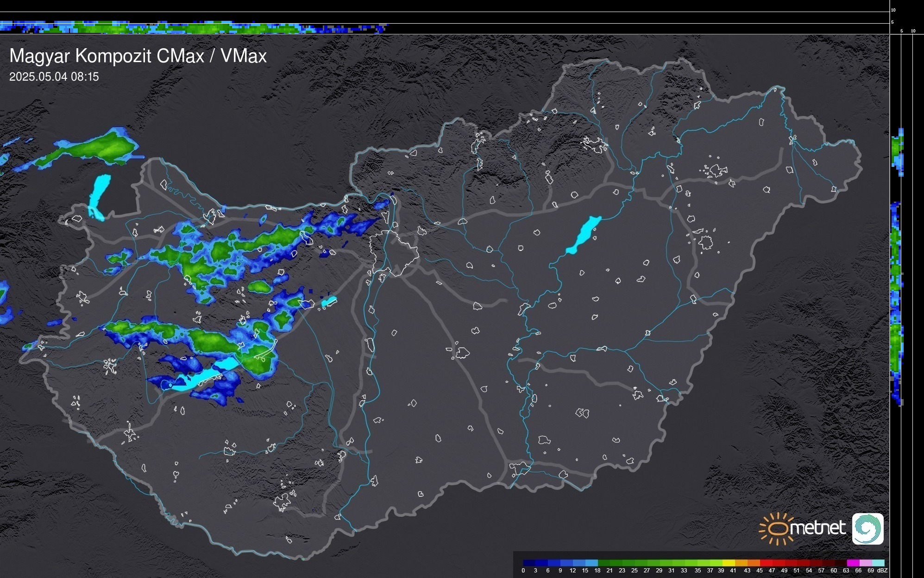This screenshot has width=924, height=578.
Task: Click the Budapest city boundary outline
Action: 394,253
